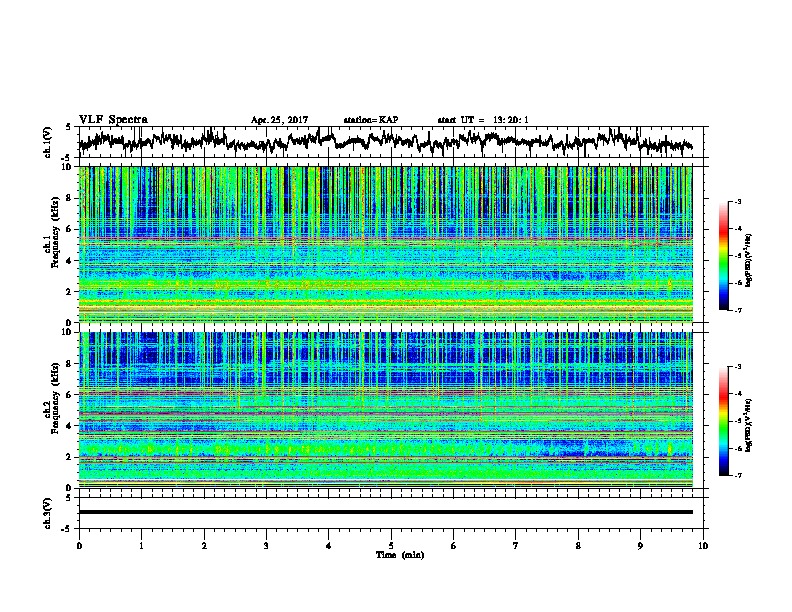This screenshot has height=612, width=792.
Task: Click the ch.2 "Frequency (kHz)" axis label
Action: point(55,399)
